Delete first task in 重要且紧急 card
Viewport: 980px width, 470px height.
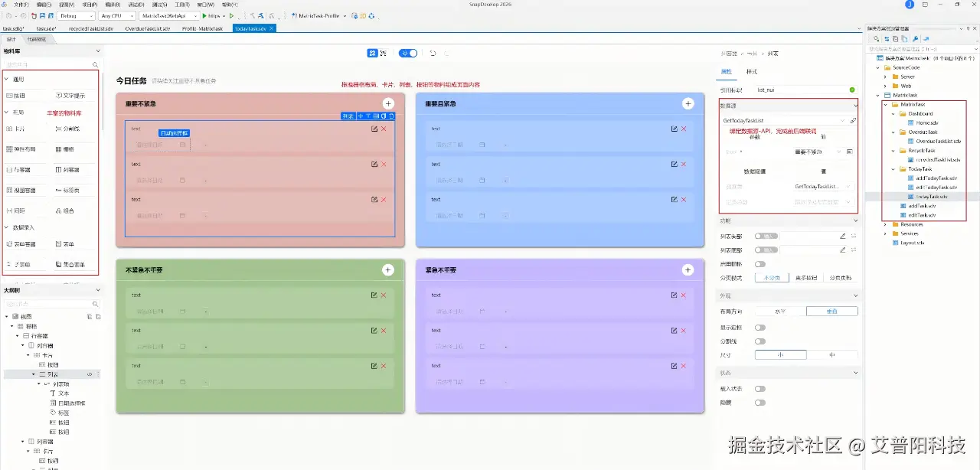[684, 129]
